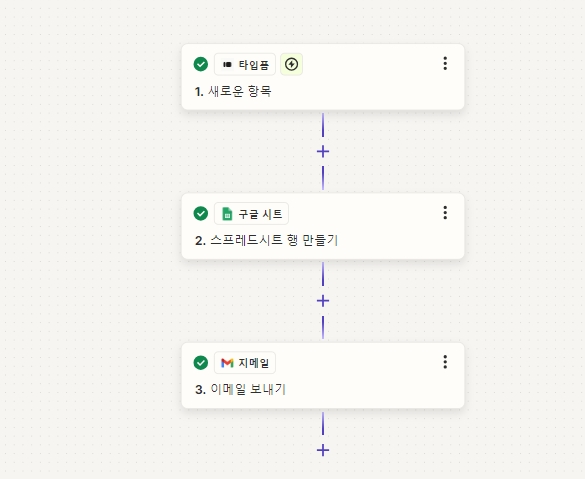Open the three-dot menu on step 1

[445, 63]
